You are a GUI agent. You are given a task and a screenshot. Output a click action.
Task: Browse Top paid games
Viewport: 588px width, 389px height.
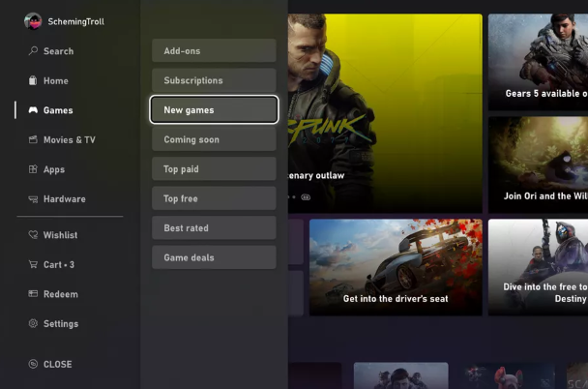(214, 169)
